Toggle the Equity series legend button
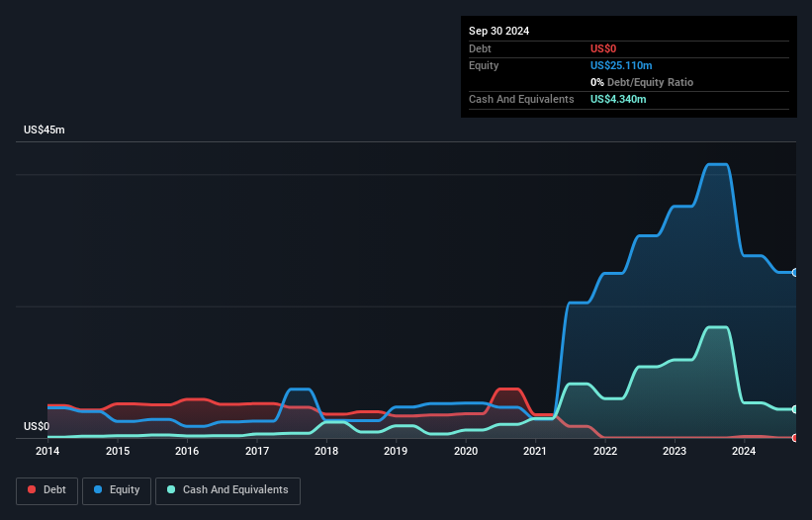 (x=117, y=490)
